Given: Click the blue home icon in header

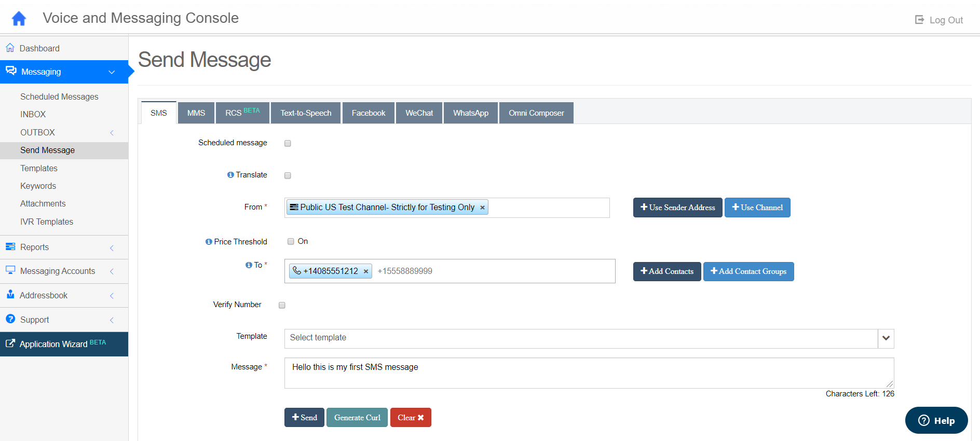Looking at the screenshot, I should 19,19.
